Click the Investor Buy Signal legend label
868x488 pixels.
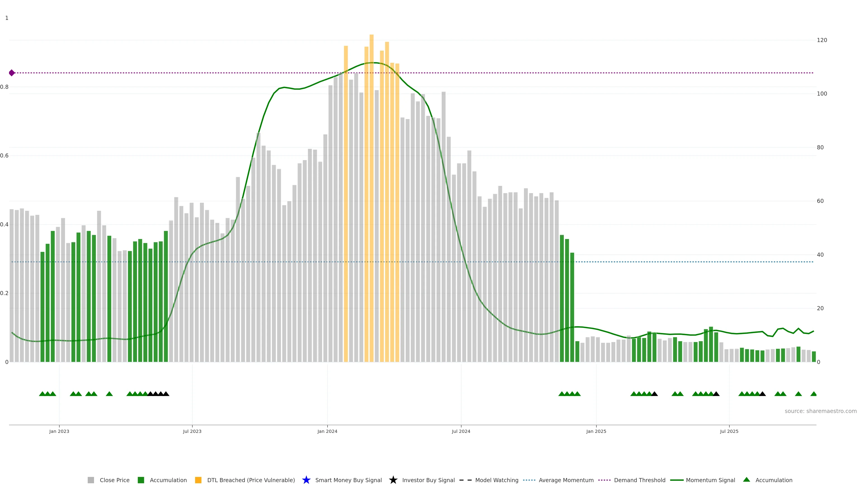coord(428,480)
